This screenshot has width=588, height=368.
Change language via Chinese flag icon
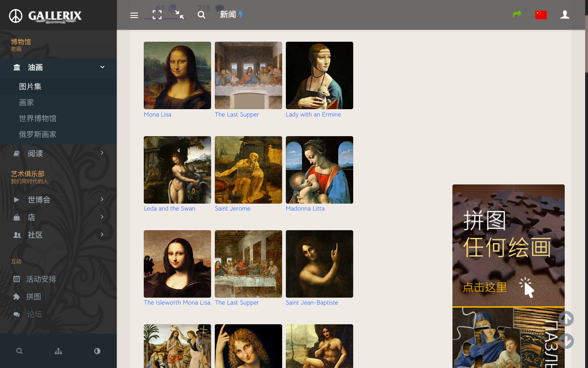(x=541, y=15)
